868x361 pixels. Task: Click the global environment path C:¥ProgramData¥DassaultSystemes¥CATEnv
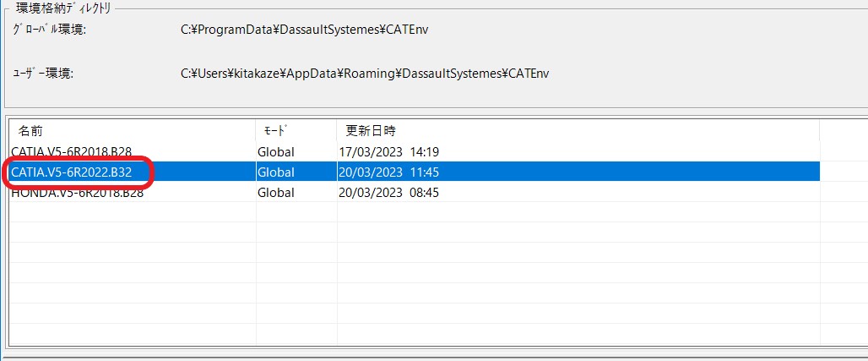[x=310, y=30]
